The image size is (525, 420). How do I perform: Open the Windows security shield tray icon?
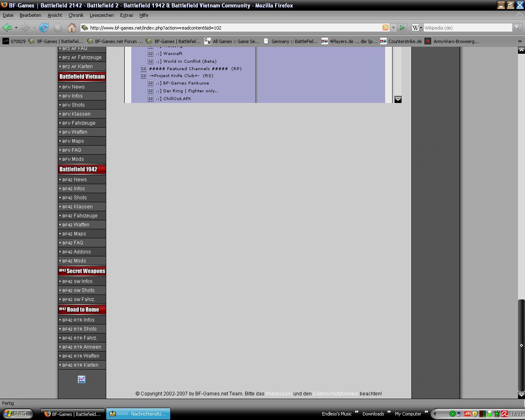click(475, 414)
